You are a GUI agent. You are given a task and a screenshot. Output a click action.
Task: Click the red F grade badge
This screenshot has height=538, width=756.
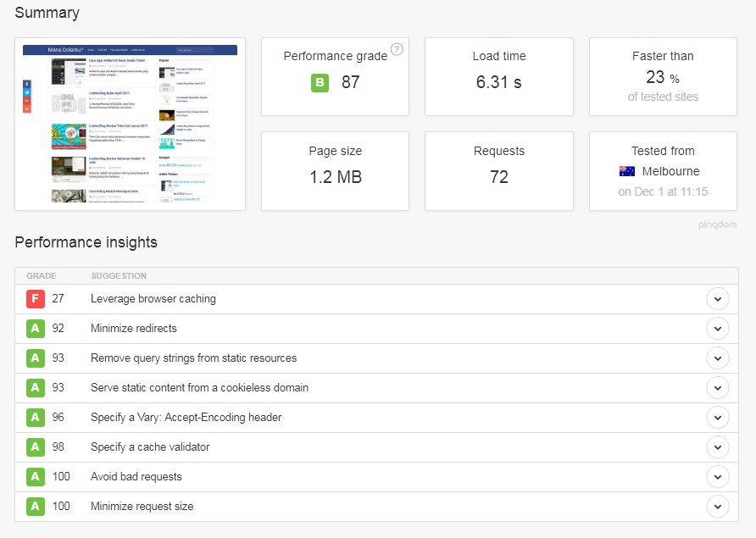pos(35,299)
